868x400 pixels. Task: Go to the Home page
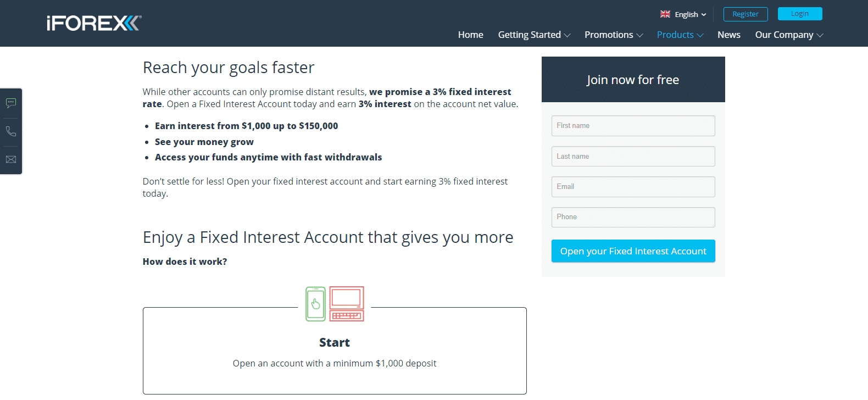[x=471, y=35]
